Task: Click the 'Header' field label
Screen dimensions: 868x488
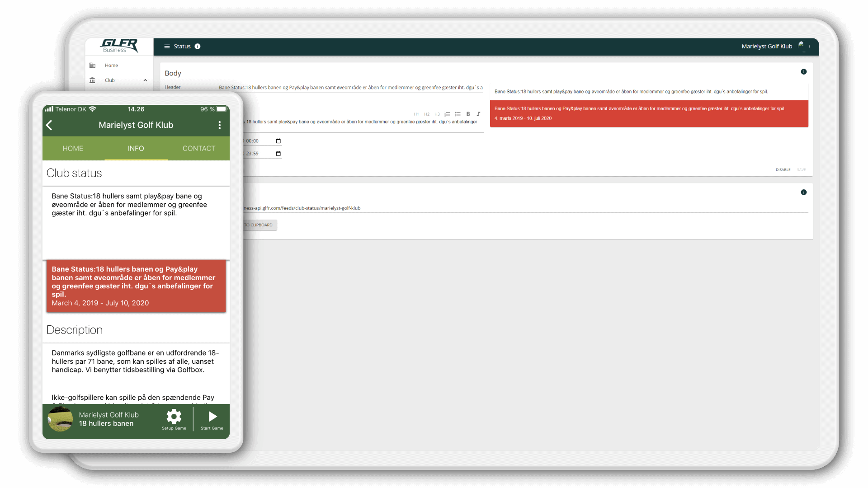Action: (x=172, y=88)
